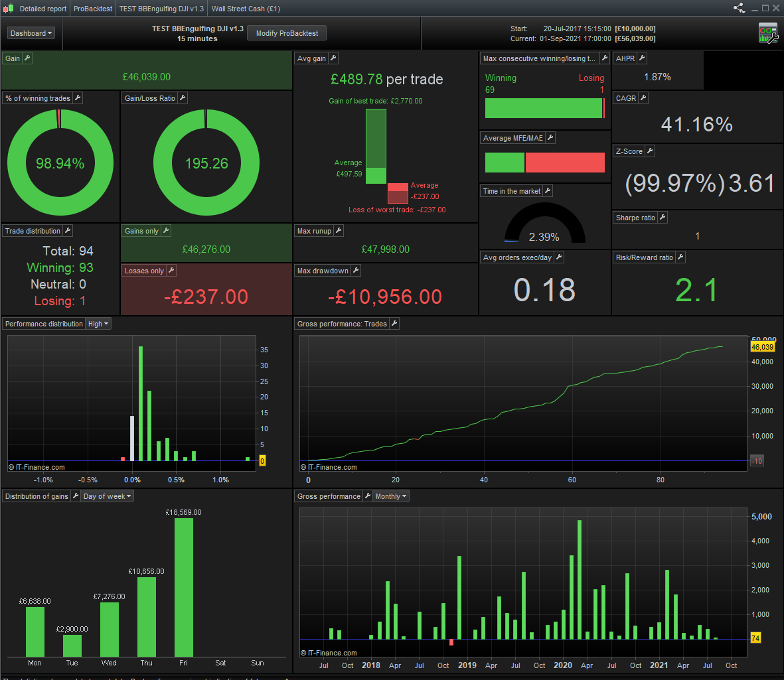Click the 2.39% time in market gauge
This screenshot has height=680, width=784.
point(544,223)
